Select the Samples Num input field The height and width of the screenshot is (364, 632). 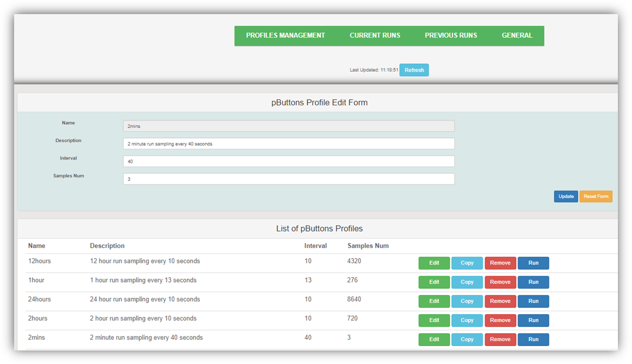coord(289,179)
